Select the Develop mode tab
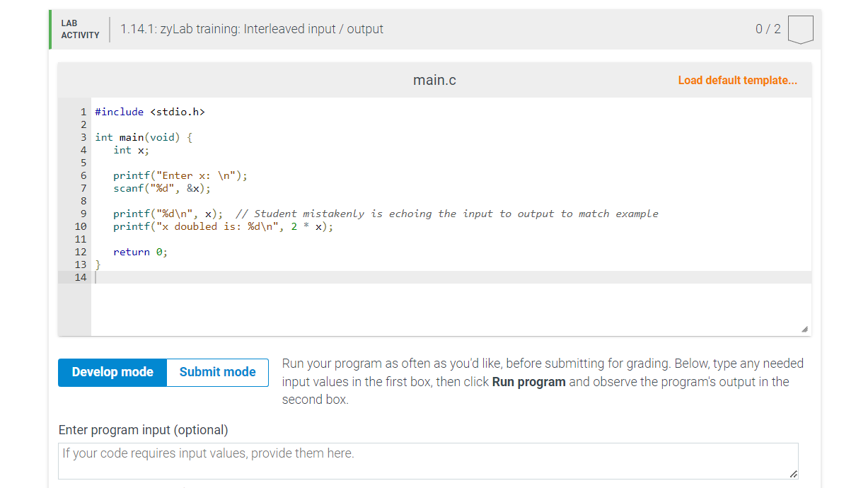 coord(112,372)
